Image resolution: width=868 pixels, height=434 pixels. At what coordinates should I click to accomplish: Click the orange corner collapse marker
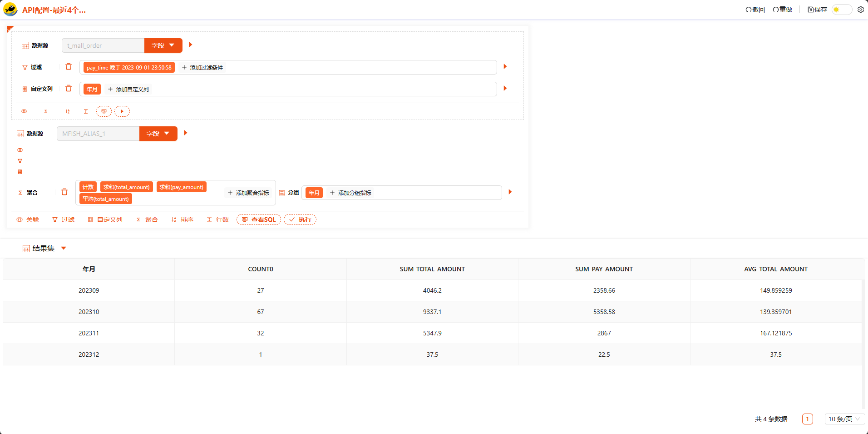click(x=10, y=29)
